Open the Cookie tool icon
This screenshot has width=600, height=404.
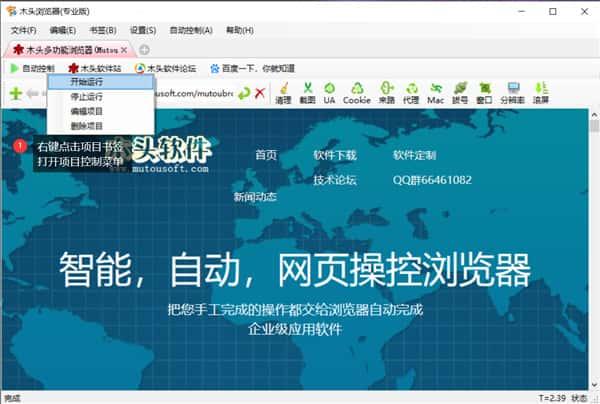click(x=356, y=92)
